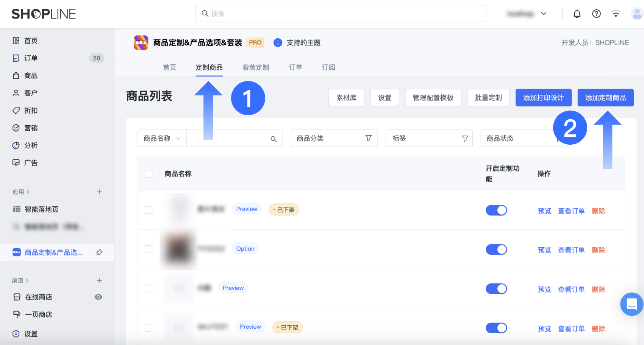This screenshot has width=644, height=345.
Task: Open the 客户 customers icon
Action: (16, 93)
